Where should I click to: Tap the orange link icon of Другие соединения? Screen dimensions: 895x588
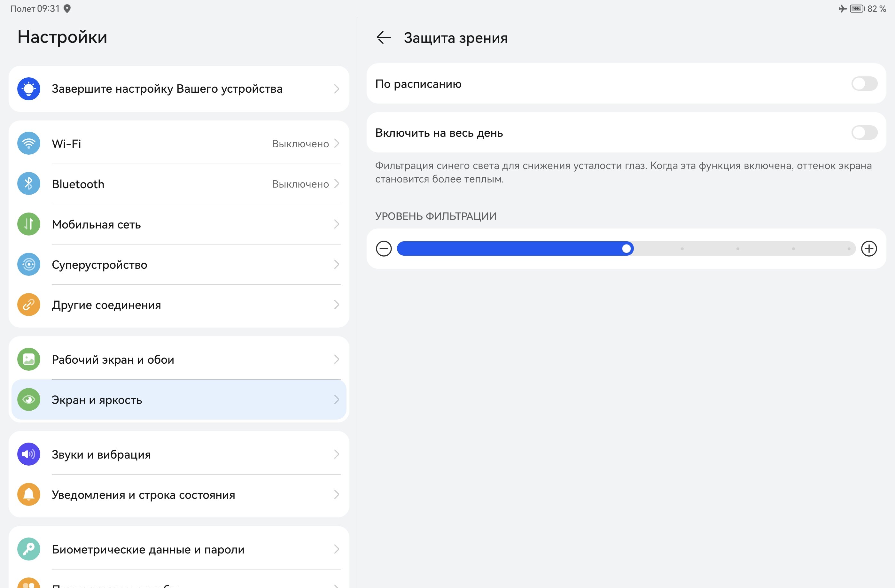[x=28, y=305]
